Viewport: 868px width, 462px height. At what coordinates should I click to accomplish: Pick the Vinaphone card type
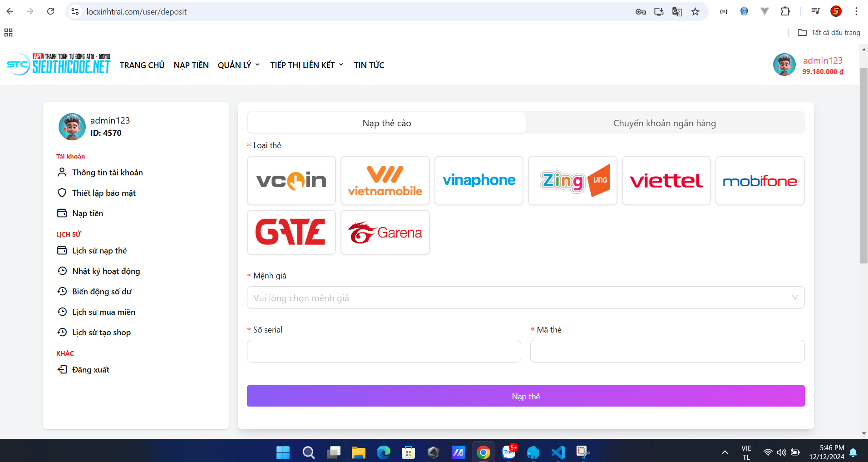coord(478,180)
